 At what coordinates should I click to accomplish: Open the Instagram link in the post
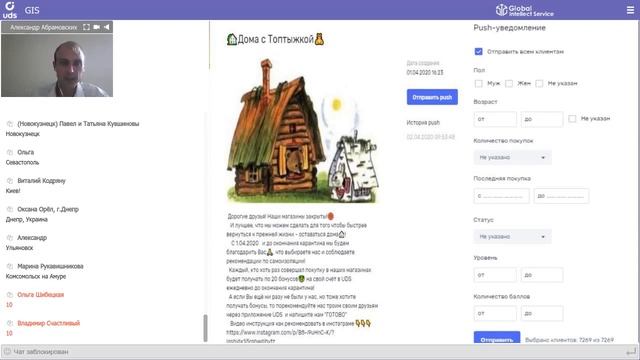pos(280,333)
